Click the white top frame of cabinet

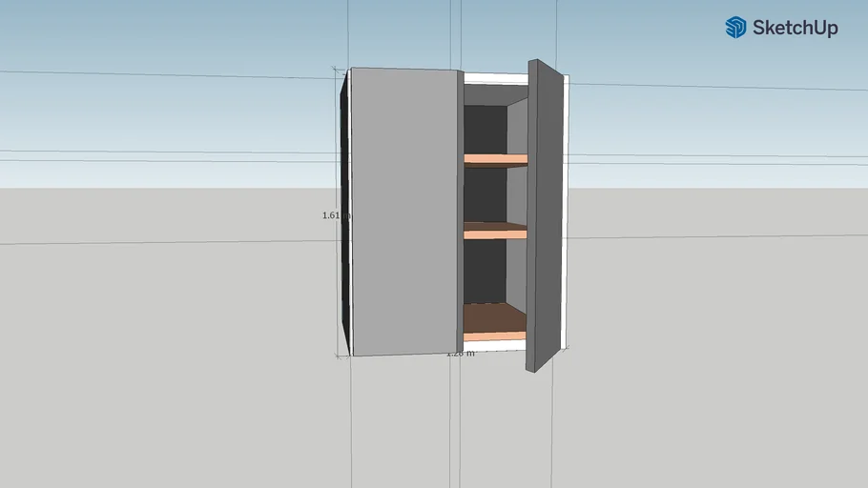click(496, 75)
